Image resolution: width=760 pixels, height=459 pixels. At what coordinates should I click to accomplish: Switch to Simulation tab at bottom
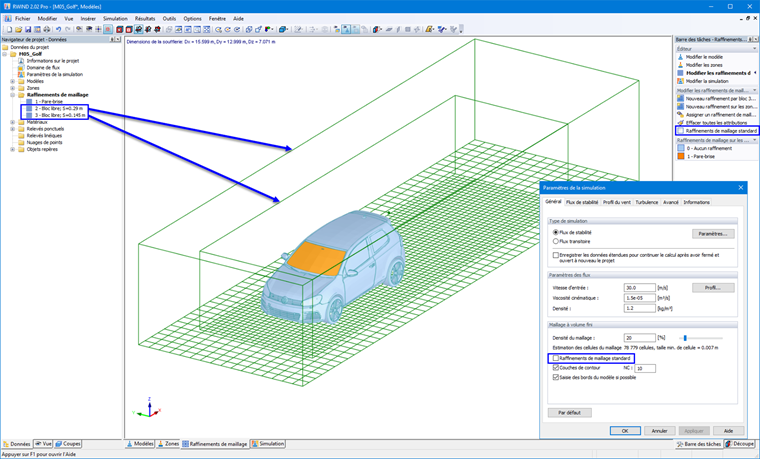click(x=268, y=443)
